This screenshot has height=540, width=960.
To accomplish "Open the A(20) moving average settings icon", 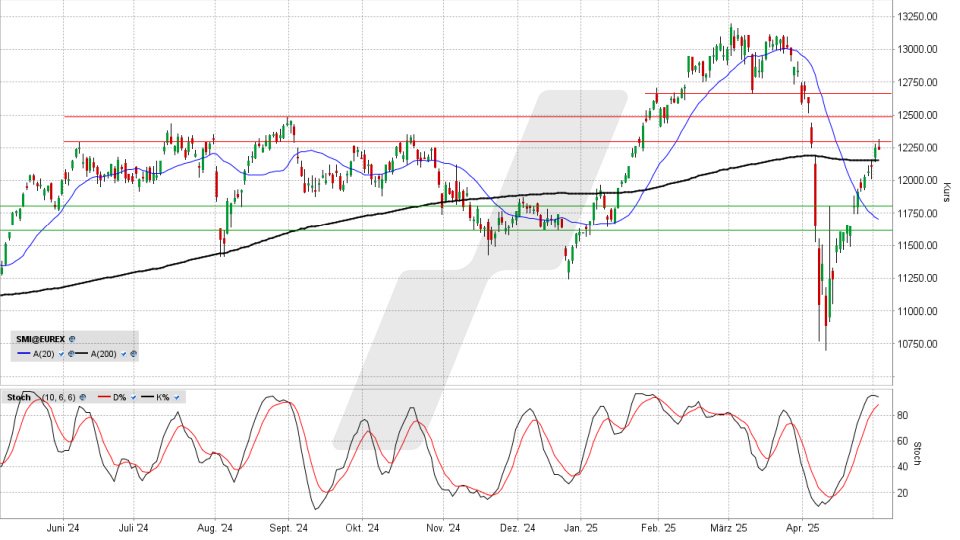I will tap(71, 354).
